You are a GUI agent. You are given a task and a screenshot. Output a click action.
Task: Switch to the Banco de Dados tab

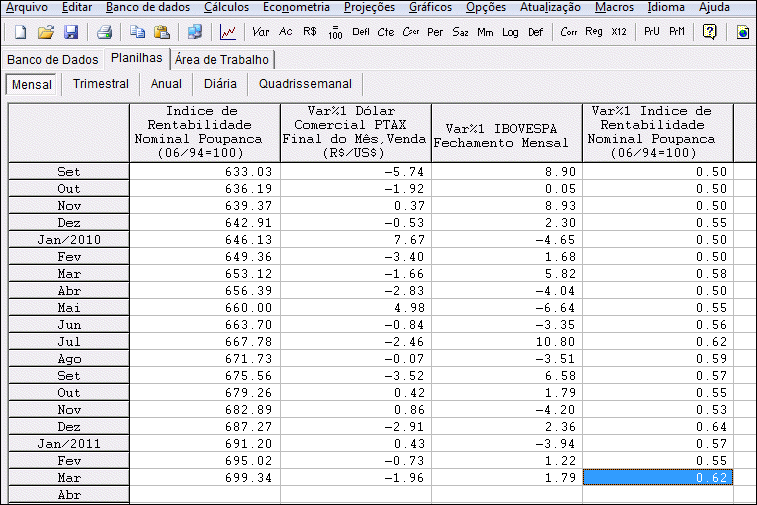pos(53,60)
